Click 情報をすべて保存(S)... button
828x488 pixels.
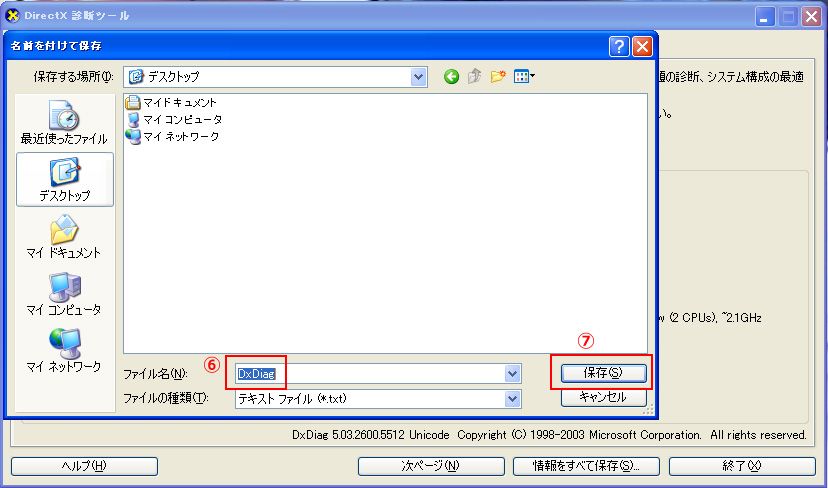586,466
